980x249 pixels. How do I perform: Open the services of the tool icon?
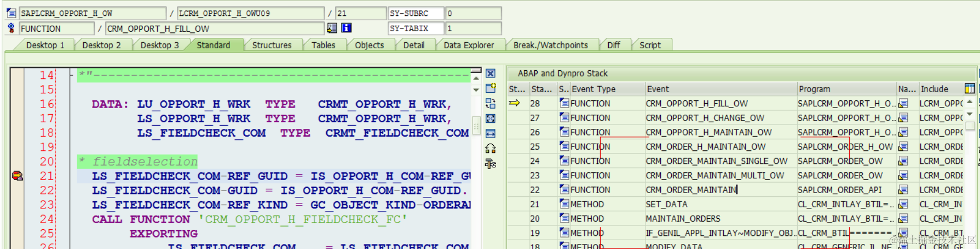491,149
